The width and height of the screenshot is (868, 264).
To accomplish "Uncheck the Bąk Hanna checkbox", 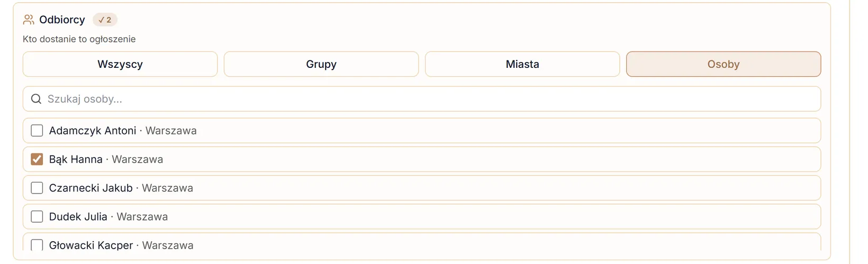I will 37,159.
